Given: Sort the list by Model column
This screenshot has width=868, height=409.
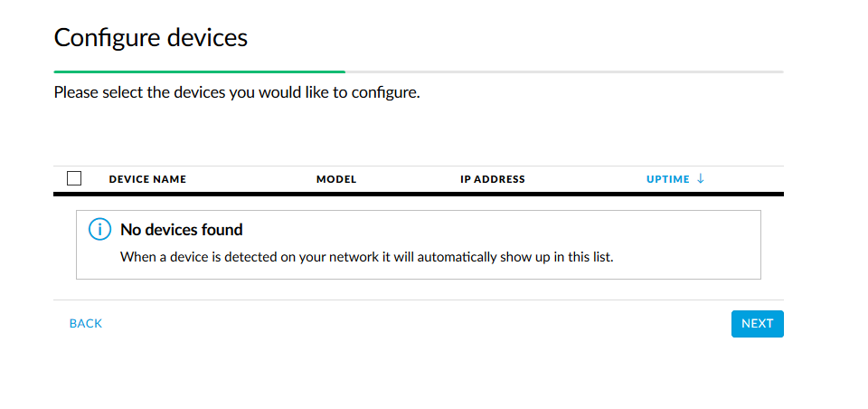Looking at the screenshot, I should click(336, 179).
